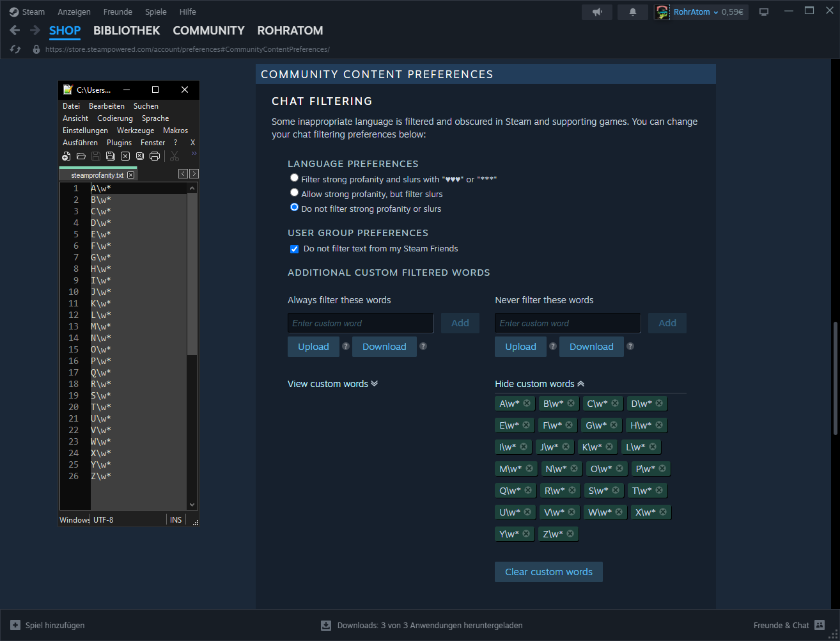
Task: Click the Notepad++ scrollbar down arrow
Action: point(192,505)
